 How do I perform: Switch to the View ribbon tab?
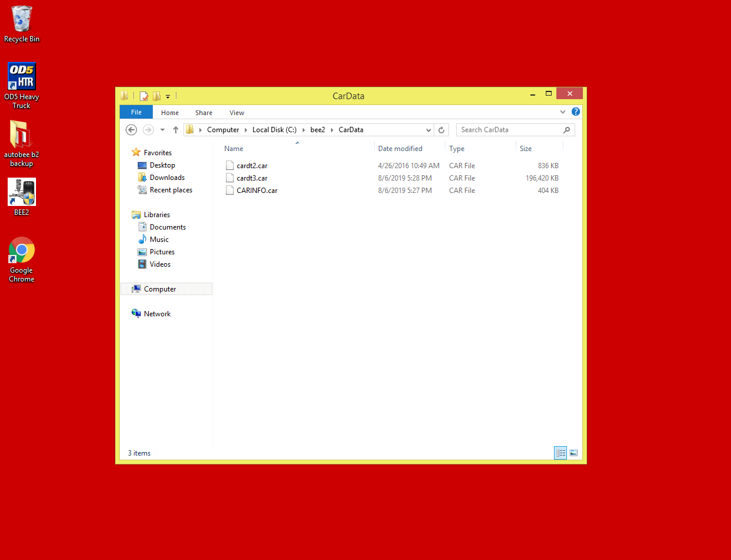click(237, 113)
